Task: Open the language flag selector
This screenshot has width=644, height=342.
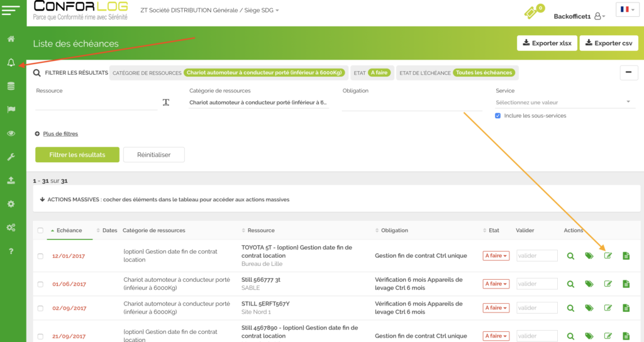Action: pos(627,10)
